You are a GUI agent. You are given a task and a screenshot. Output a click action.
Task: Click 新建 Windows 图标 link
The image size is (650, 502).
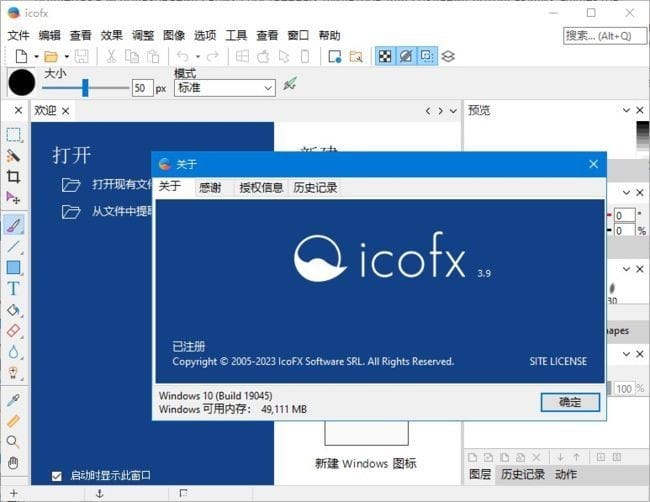366,463
